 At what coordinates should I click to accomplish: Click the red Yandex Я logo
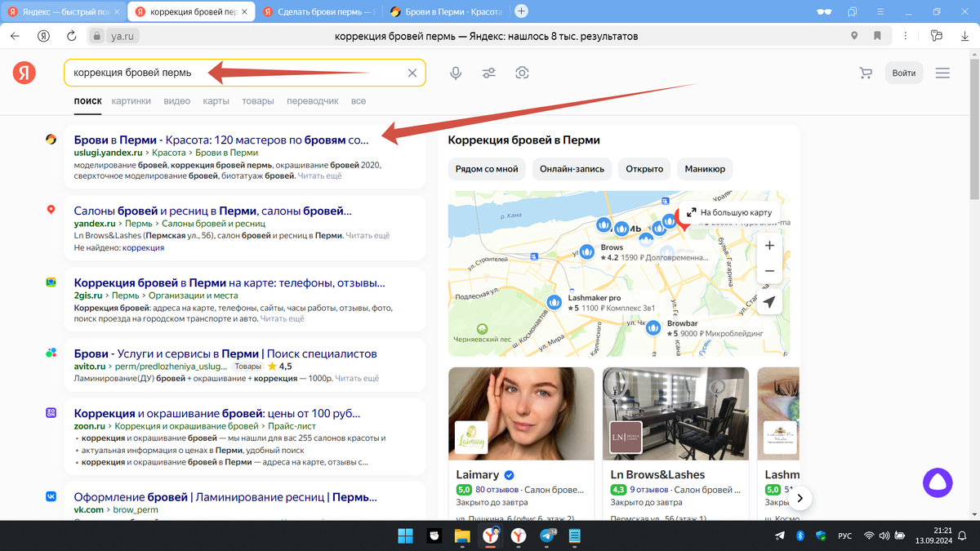tap(24, 73)
